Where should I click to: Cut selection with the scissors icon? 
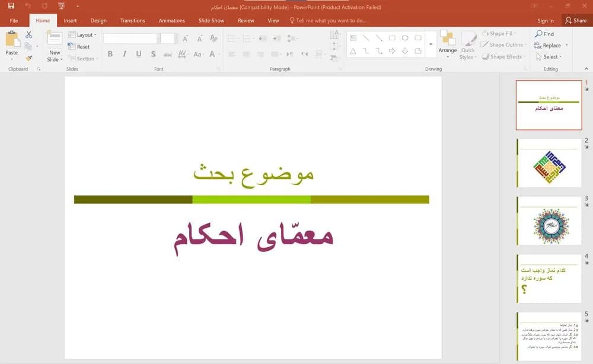click(28, 35)
